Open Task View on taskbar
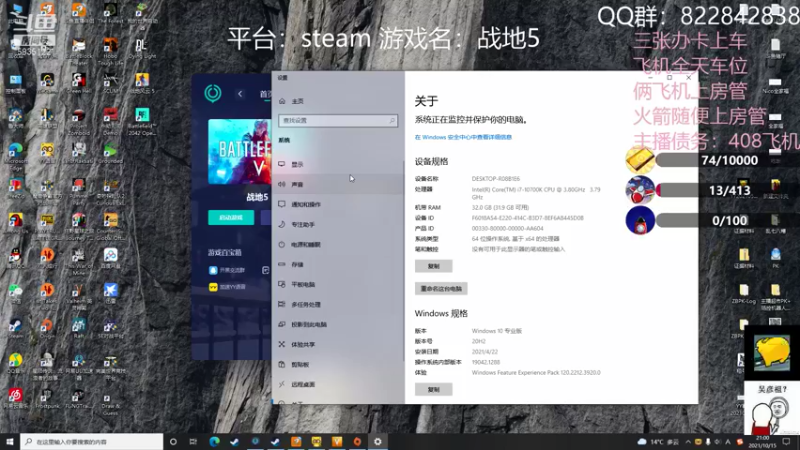Screen dimensions: 800x450 [193, 441]
